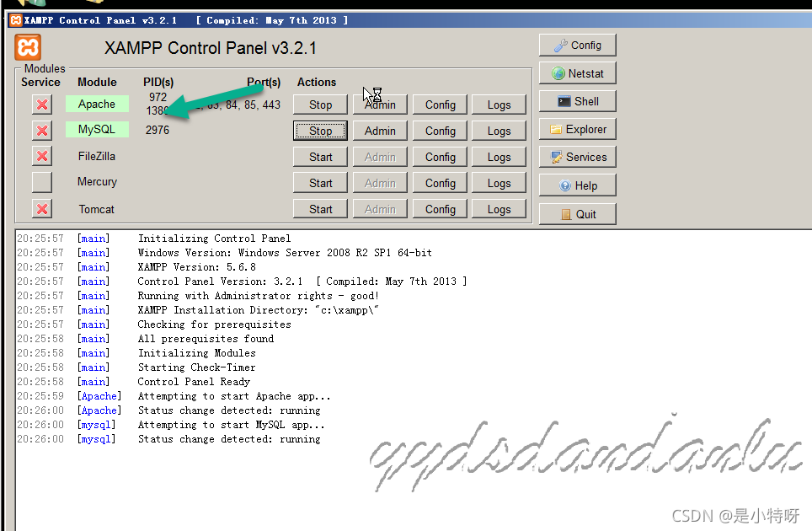Viewport: 812px width, 531px height.
Task: Open Config with the wrench icon
Action: pyautogui.click(x=577, y=45)
